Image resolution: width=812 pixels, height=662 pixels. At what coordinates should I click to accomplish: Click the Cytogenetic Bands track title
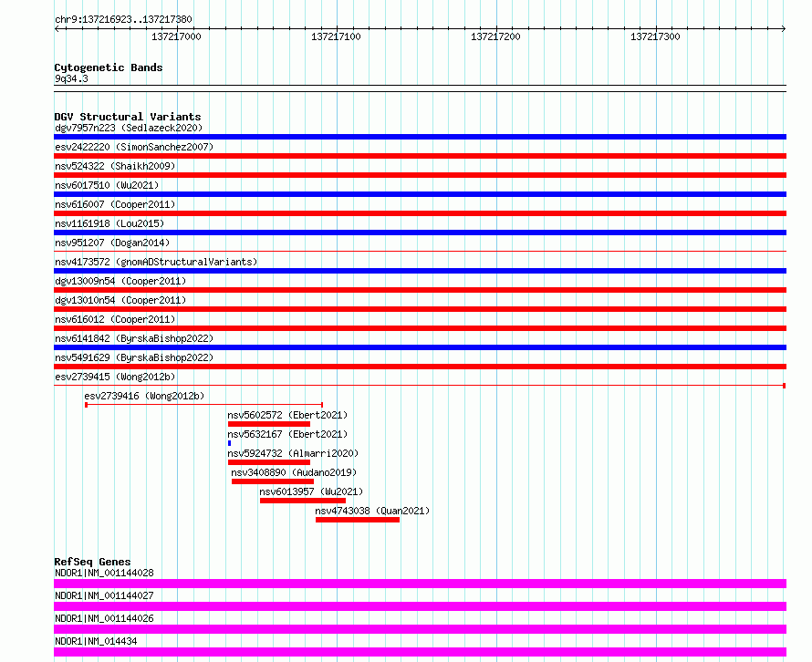coord(109,67)
